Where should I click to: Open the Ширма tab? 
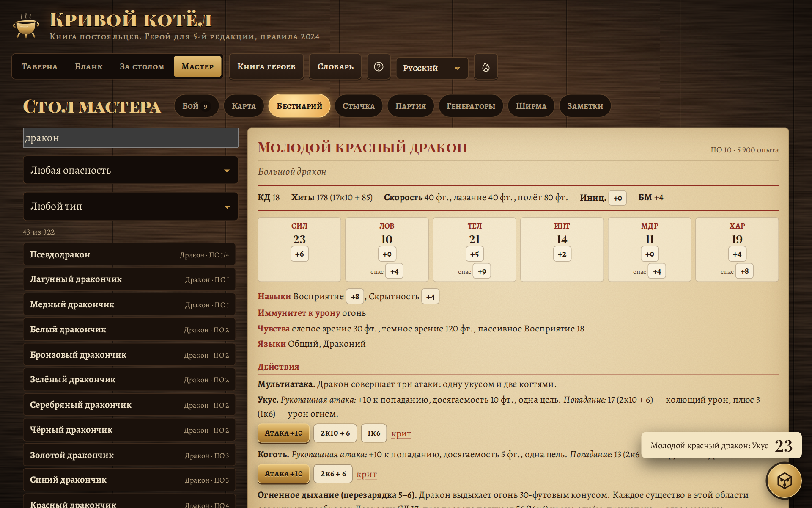[531, 106]
